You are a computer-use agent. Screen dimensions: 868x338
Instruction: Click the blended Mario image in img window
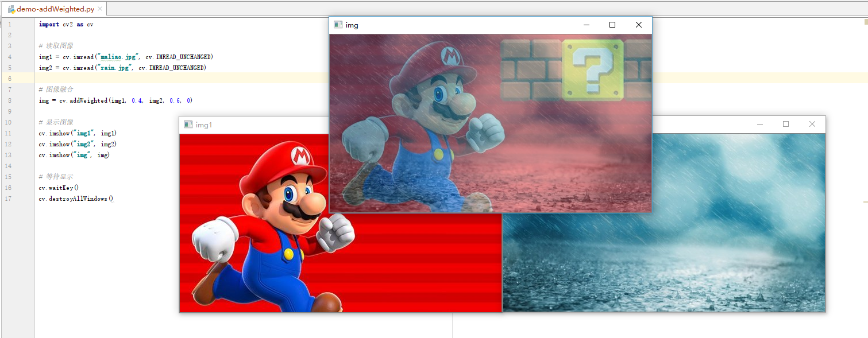(x=490, y=123)
